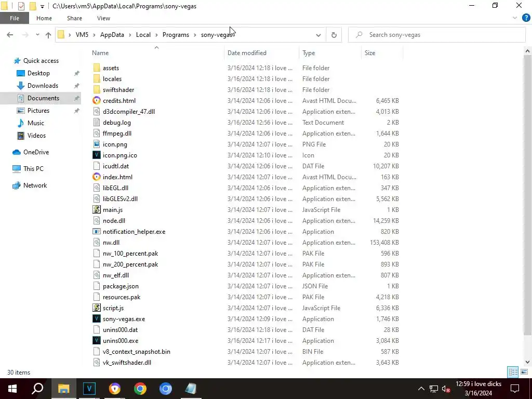Navigate to AppData in the address bar
This screenshot has width=532, height=399.
pyautogui.click(x=112, y=35)
